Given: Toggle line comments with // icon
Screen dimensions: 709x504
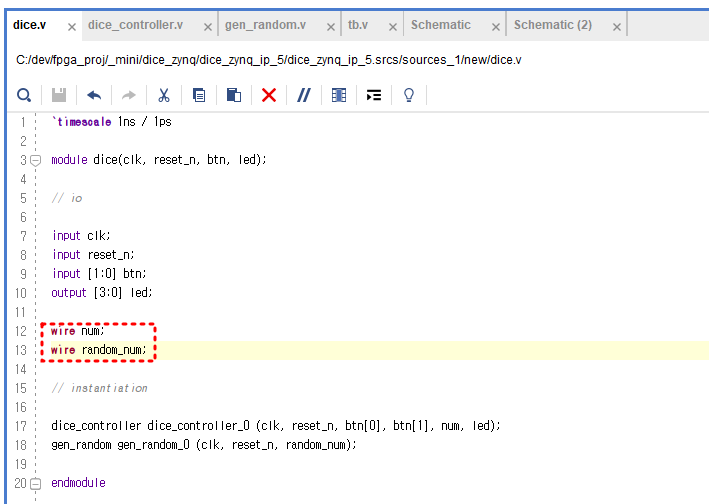Looking at the screenshot, I should click(304, 95).
